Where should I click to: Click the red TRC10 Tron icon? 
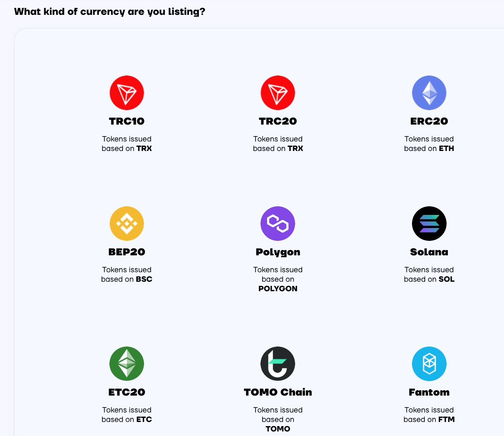click(x=127, y=93)
